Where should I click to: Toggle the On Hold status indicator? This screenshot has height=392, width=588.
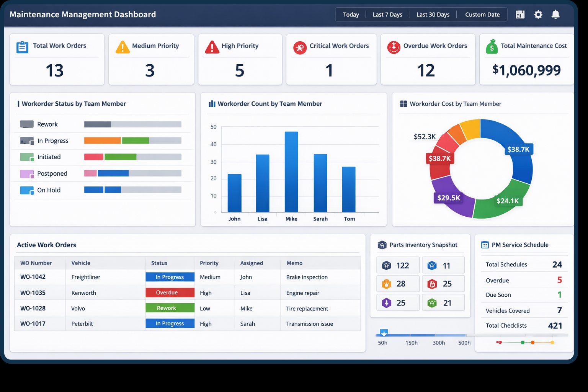tap(26, 190)
